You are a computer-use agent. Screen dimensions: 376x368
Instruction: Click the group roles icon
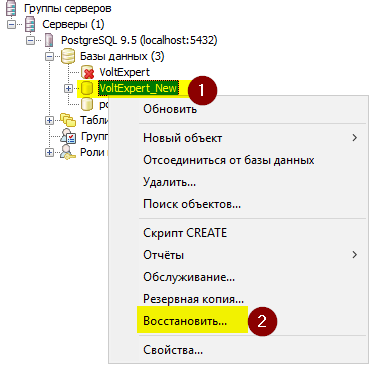68,136
